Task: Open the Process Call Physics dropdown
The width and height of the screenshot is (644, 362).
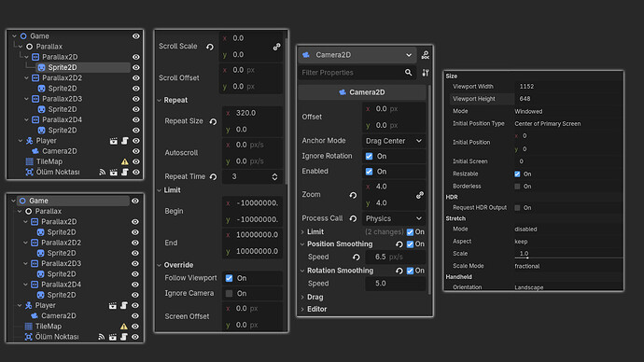Action: coord(394,218)
